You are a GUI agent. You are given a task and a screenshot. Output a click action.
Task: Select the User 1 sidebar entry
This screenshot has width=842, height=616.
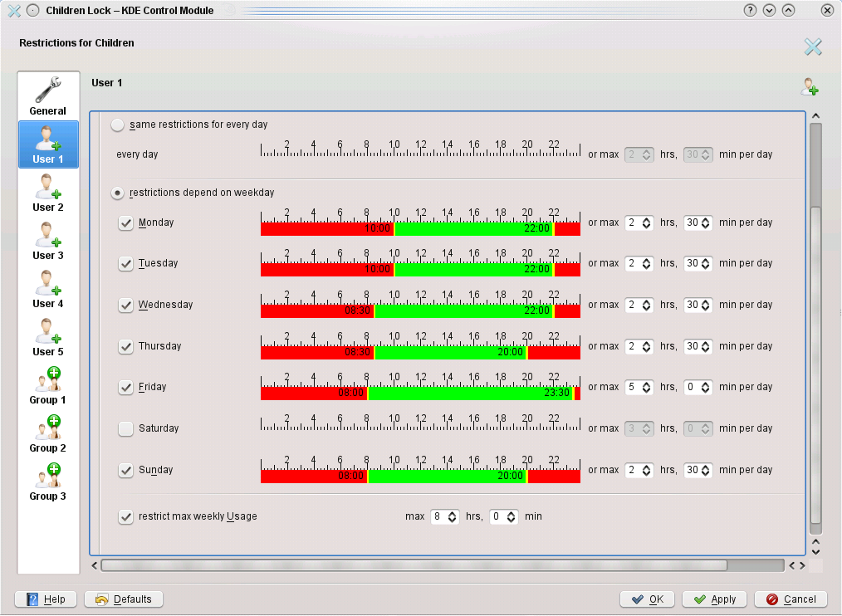point(48,144)
